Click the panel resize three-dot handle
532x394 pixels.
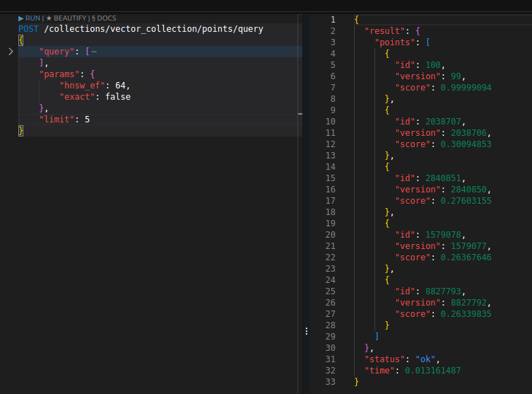pos(306,330)
